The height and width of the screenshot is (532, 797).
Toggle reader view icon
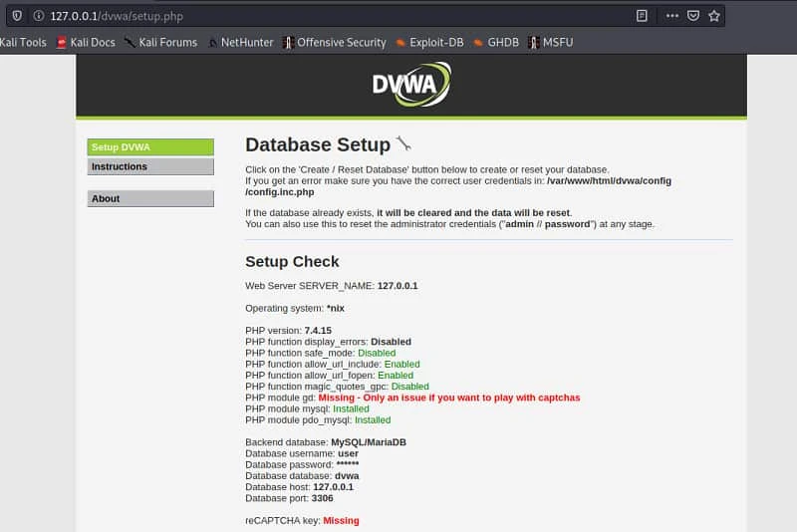coord(642,16)
